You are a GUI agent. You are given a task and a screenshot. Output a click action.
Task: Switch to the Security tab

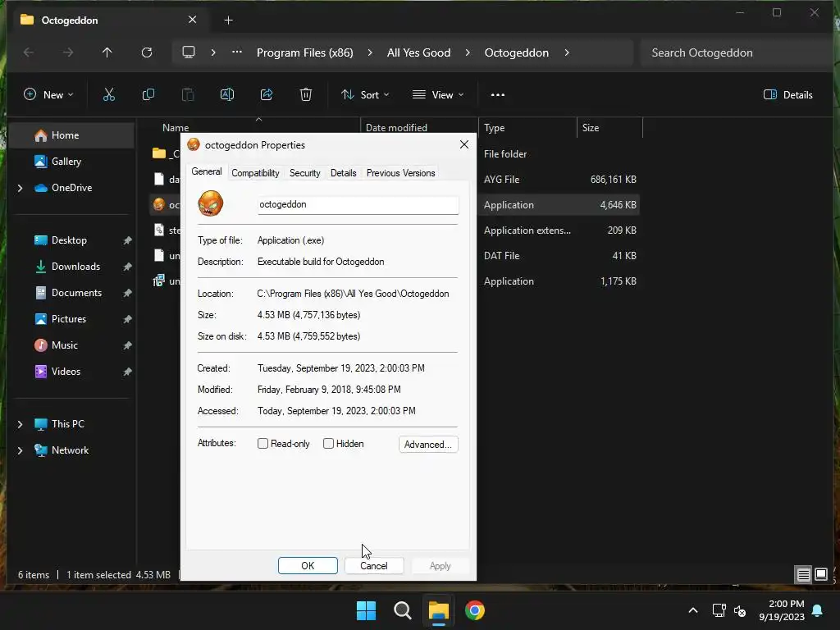click(x=305, y=173)
